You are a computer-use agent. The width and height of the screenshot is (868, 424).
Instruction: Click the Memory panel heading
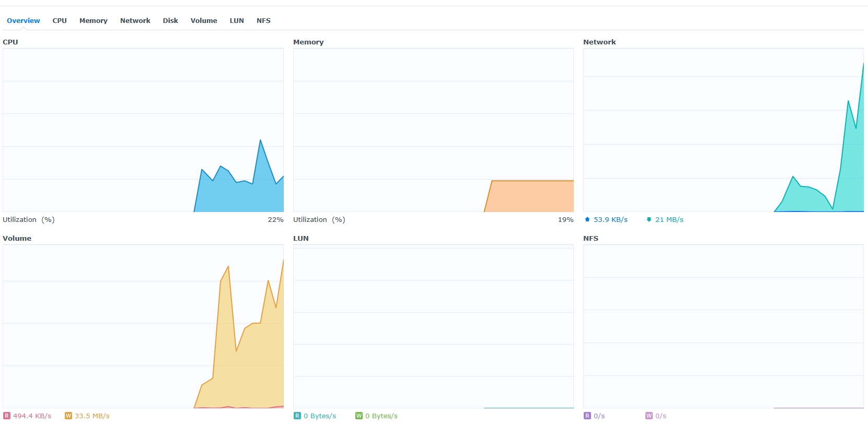(x=308, y=42)
